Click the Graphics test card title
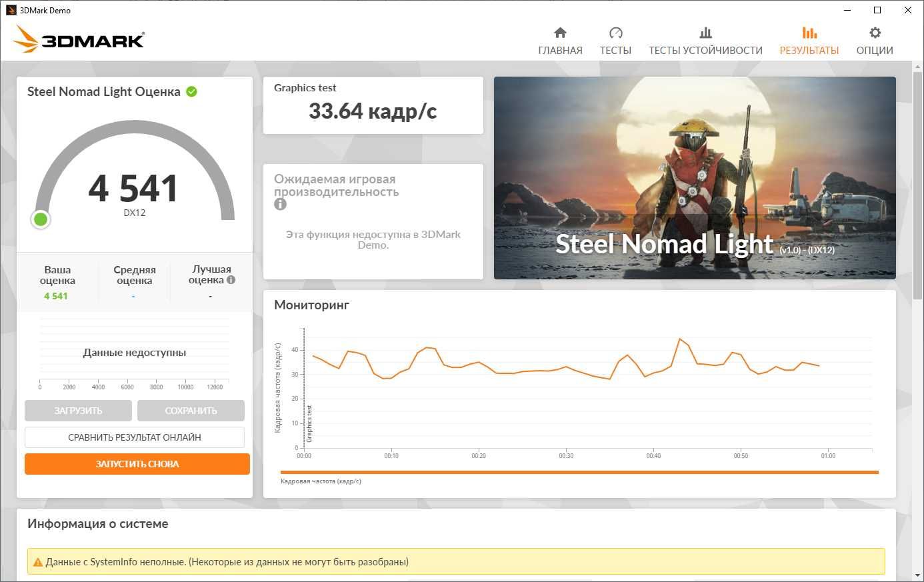This screenshot has height=582, width=924. pos(305,88)
